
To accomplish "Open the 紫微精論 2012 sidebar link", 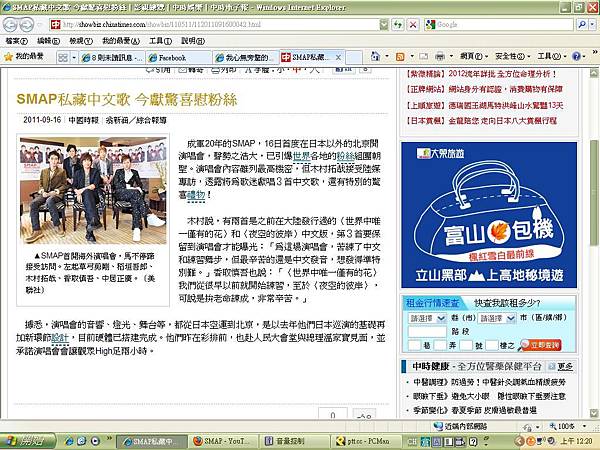I will click(x=481, y=74).
